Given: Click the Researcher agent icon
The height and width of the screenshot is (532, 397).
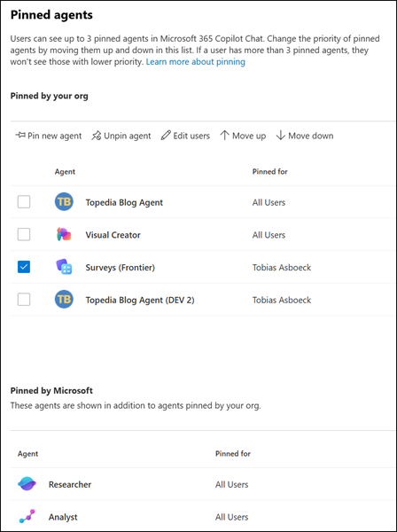Looking at the screenshot, I should click(27, 483).
